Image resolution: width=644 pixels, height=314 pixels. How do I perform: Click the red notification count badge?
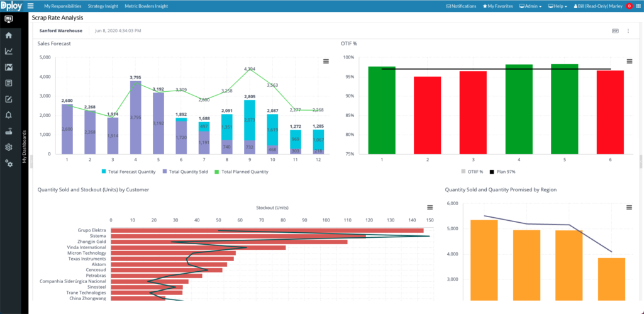[629, 6]
